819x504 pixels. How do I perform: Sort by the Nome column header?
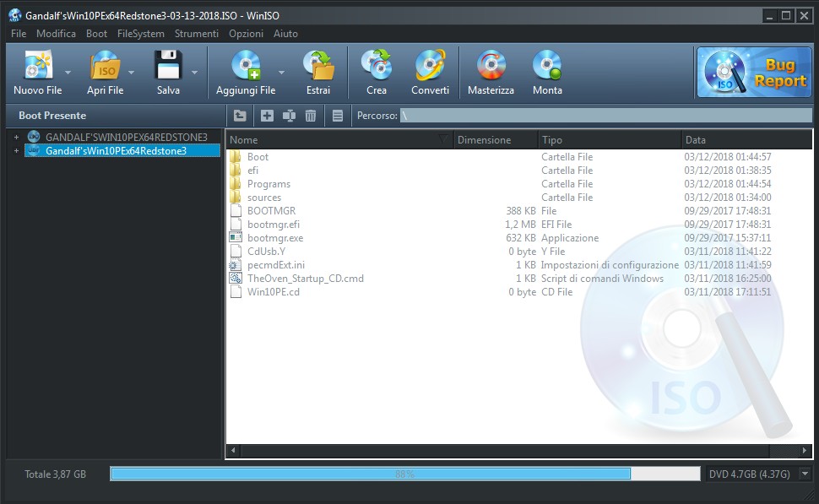339,140
